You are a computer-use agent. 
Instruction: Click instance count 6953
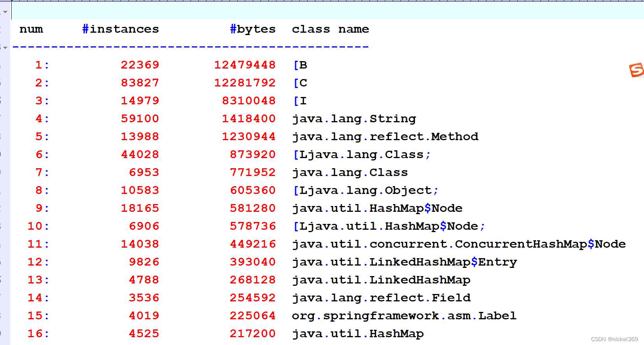tap(144, 172)
